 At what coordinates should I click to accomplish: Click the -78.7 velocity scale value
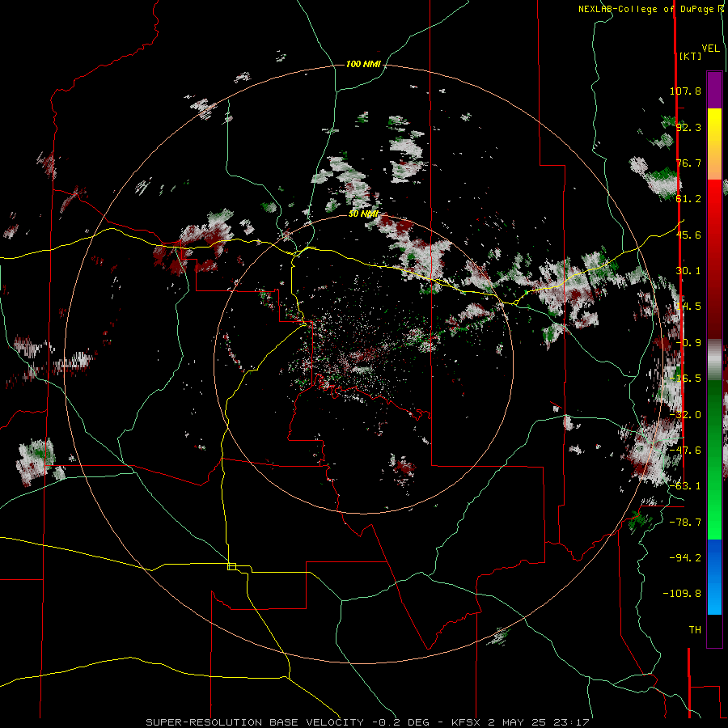point(685,523)
